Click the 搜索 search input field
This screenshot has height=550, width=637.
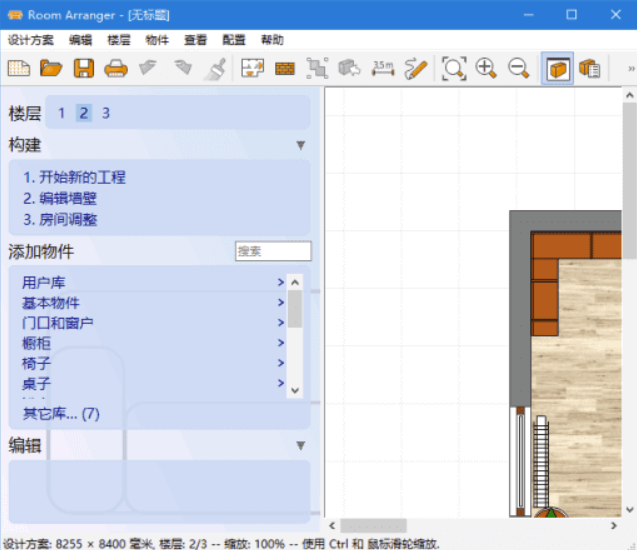point(273,252)
